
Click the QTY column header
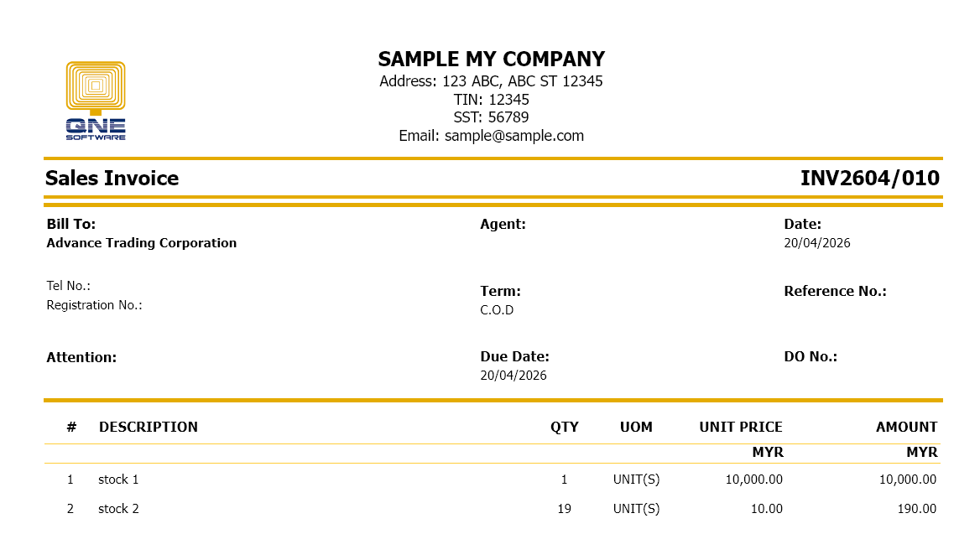click(565, 427)
